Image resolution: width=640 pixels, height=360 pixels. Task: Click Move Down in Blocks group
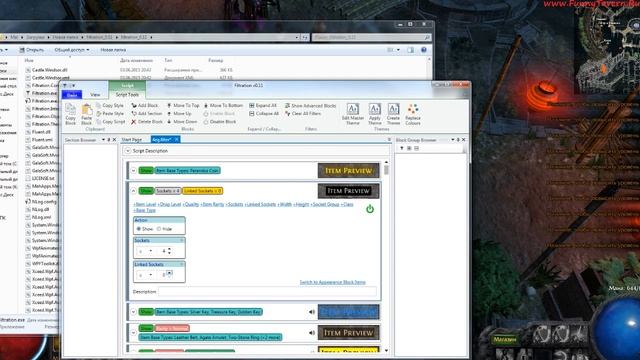tap(182, 122)
